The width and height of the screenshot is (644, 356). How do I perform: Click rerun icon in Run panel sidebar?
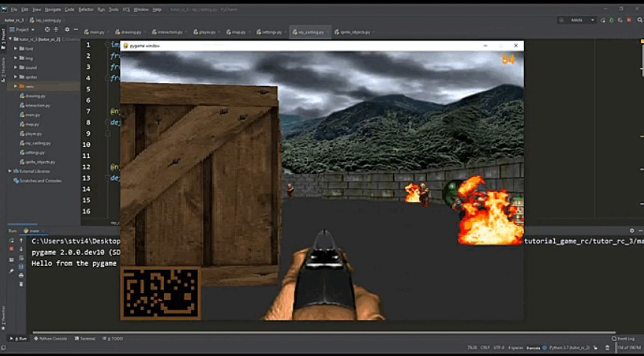[11, 240]
